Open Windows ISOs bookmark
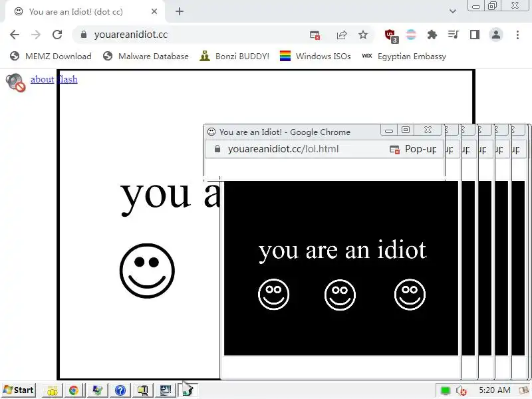Image resolution: width=532 pixels, height=399 pixels. 315,57
